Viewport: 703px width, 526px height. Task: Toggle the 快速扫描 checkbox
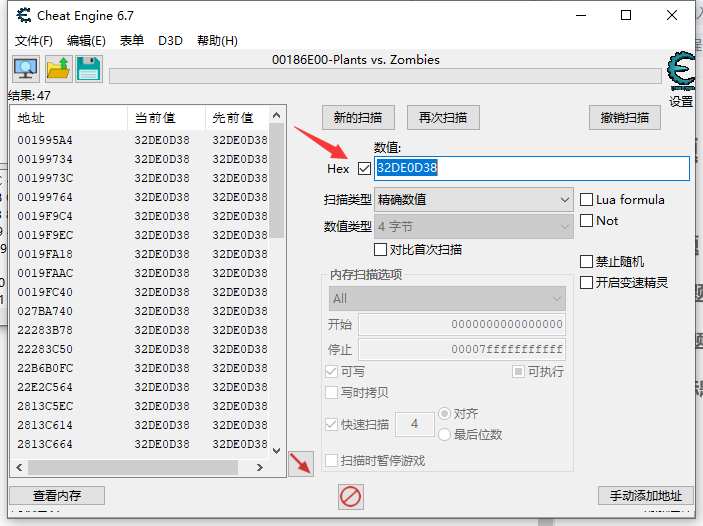pos(331,424)
